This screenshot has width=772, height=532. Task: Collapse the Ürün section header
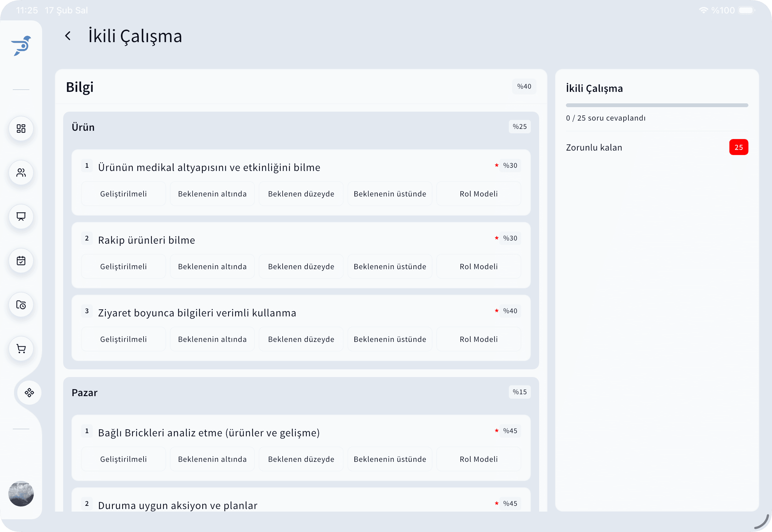[83, 127]
